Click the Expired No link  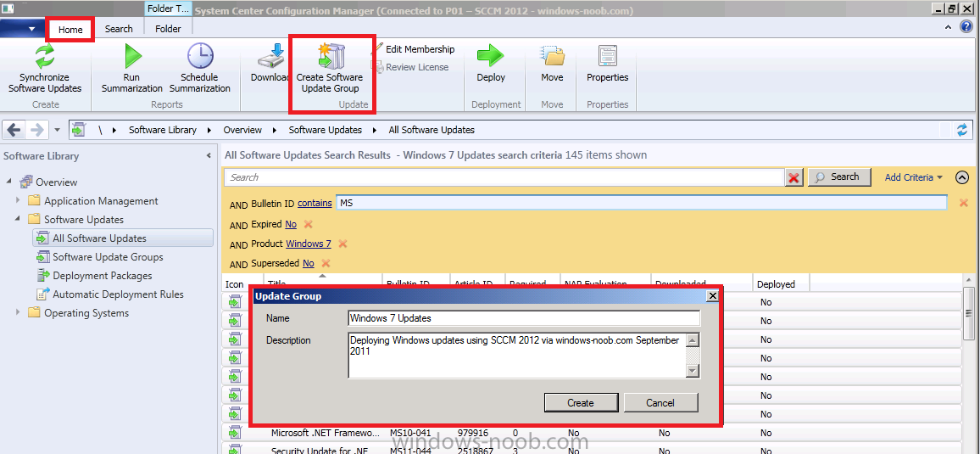pyautogui.click(x=291, y=224)
